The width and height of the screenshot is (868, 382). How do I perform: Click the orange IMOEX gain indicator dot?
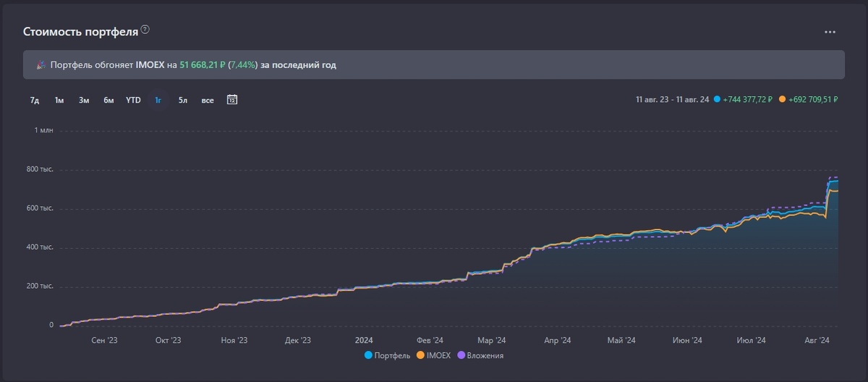(x=783, y=100)
